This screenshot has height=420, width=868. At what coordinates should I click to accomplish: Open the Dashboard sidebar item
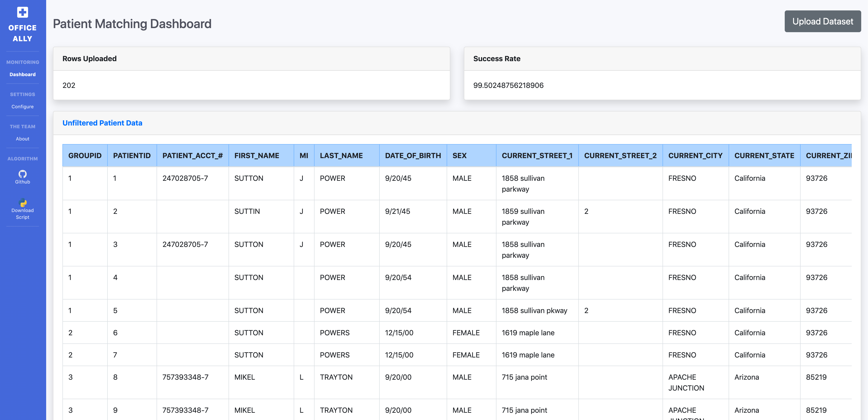(23, 74)
